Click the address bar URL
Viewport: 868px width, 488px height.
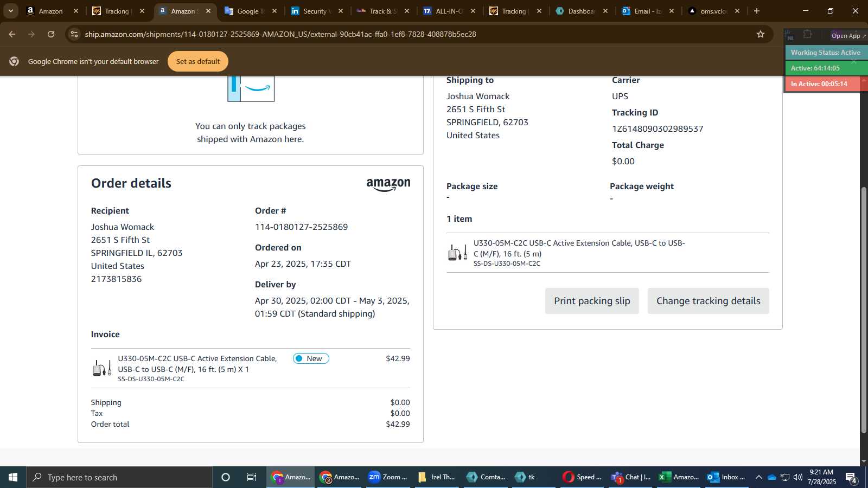point(280,34)
